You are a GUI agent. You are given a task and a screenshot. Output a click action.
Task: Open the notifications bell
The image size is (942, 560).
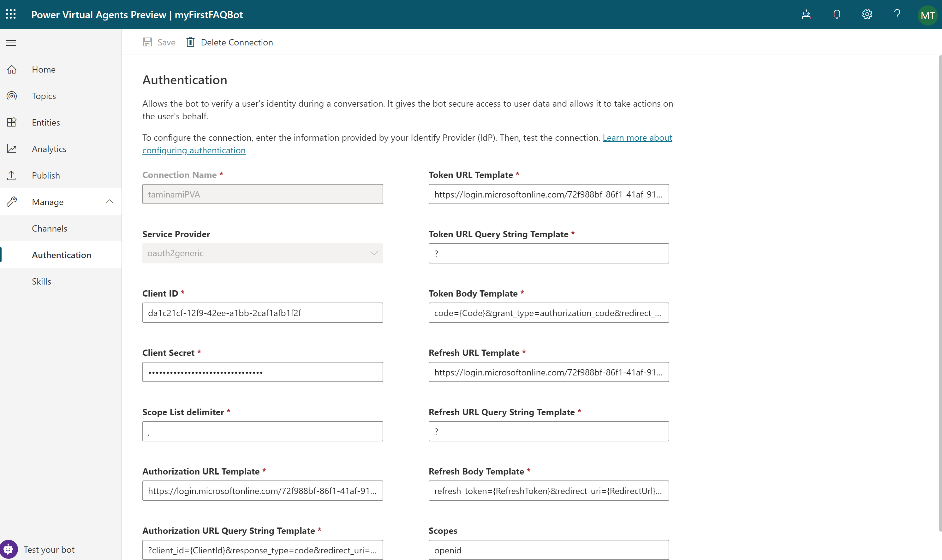(837, 14)
